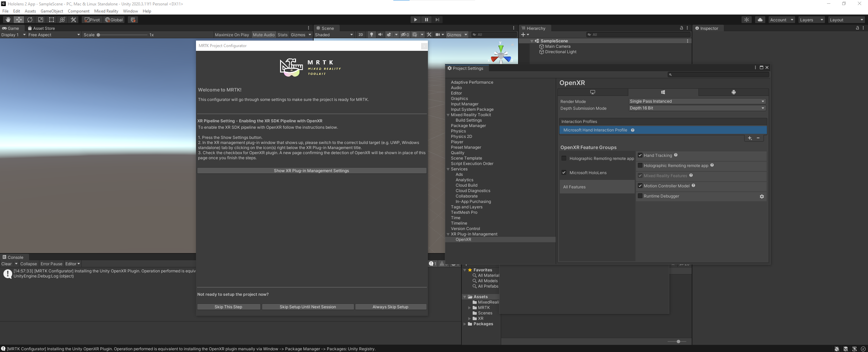Screen dimensions: 868x352
Task: Open the Collab/services sun icon
Action: 747,20
